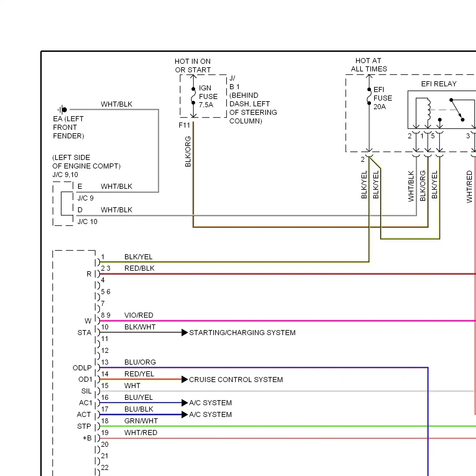Image resolution: width=476 pixels, height=476 pixels.
Task: Click the 'EA (LEFT FRONT FENDER)' text
Action: (x=69, y=127)
